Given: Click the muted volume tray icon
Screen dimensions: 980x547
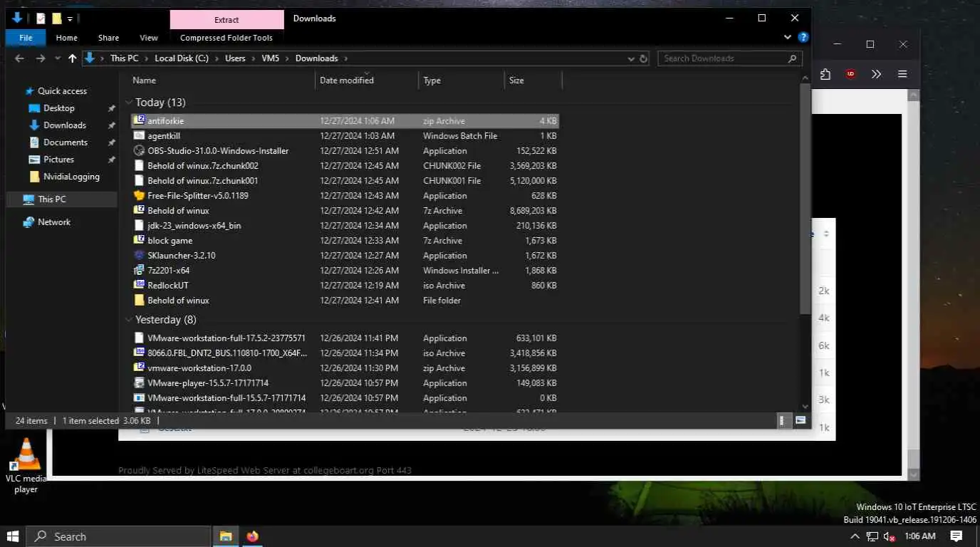Looking at the screenshot, I should [x=889, y=536].
